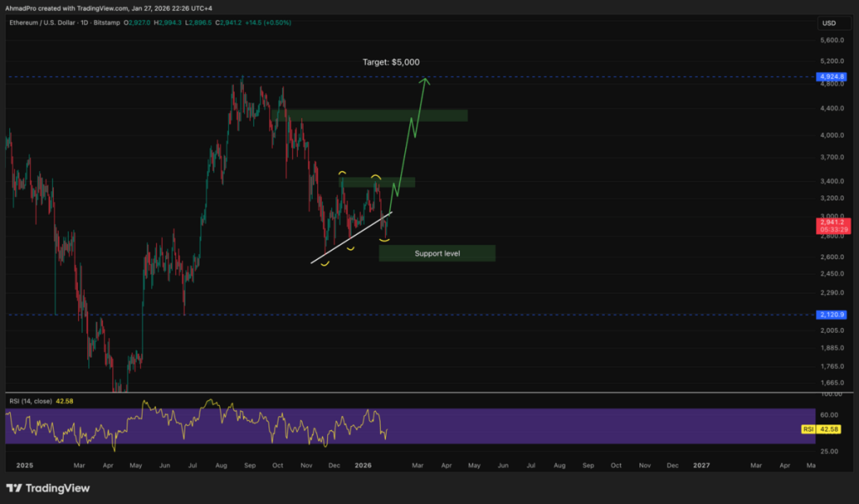Select the white ascending trendline
The width and height of the screenshot is (859, 504).
352,239
